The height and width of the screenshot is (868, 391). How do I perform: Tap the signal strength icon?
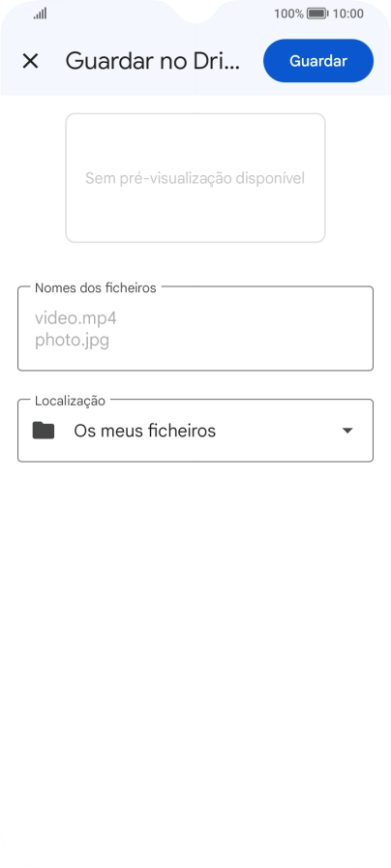click(40, 14)
